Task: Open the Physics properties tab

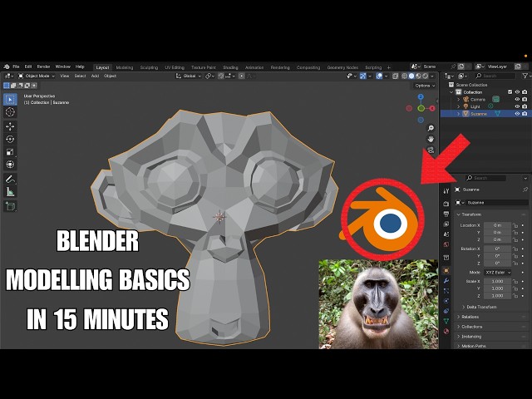Action: 446,301
